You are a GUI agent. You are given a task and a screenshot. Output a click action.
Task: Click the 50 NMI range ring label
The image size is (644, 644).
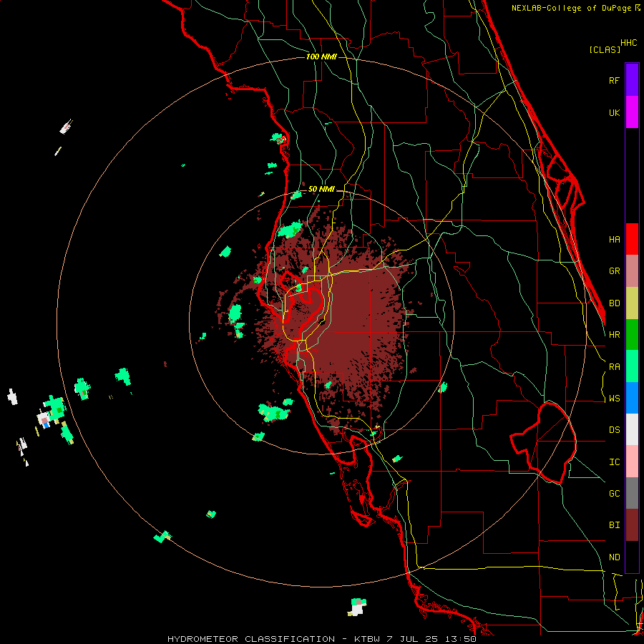pos(321,190)
